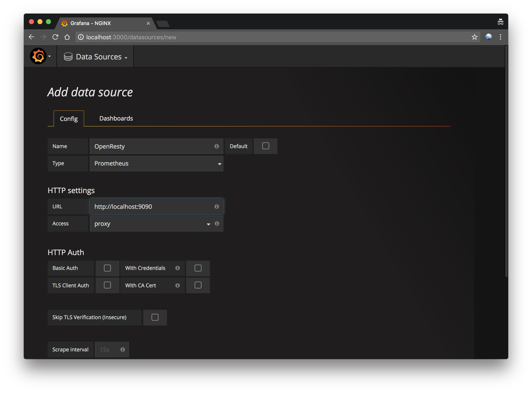Click the info icon beside With Credentials
The width and height of the screenshot is (532, 393).
pos(177,268)
